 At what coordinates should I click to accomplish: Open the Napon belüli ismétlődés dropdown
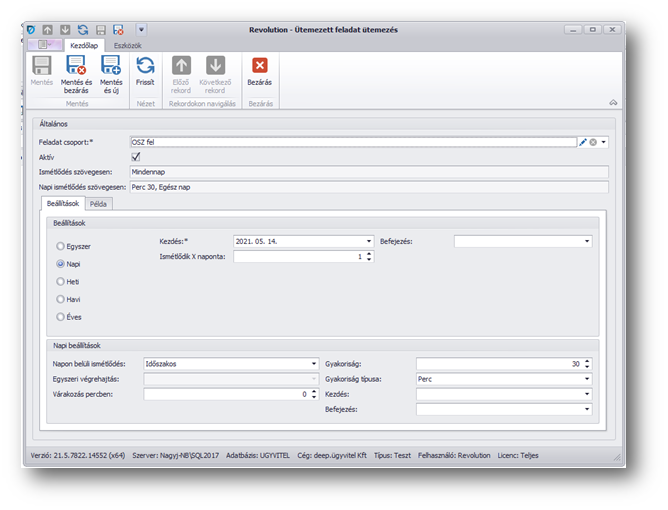click(313, 364)
